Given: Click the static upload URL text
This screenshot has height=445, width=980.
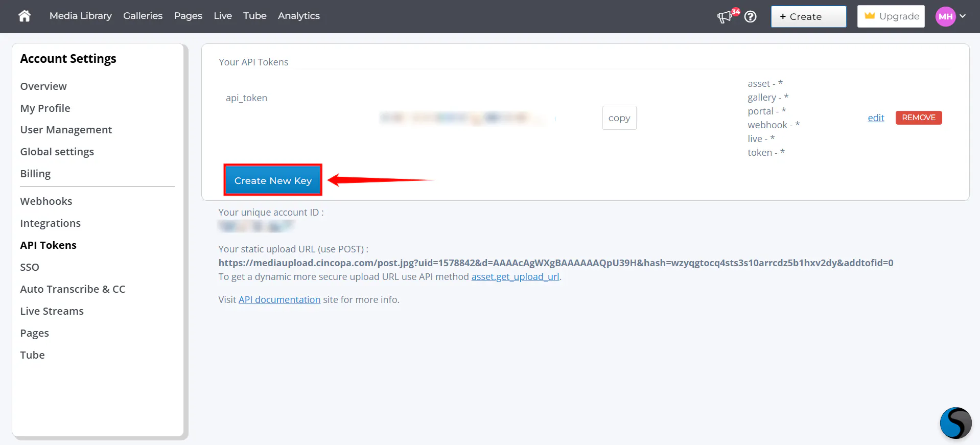Looking at the screenshot, I should [x=556, y=263].
